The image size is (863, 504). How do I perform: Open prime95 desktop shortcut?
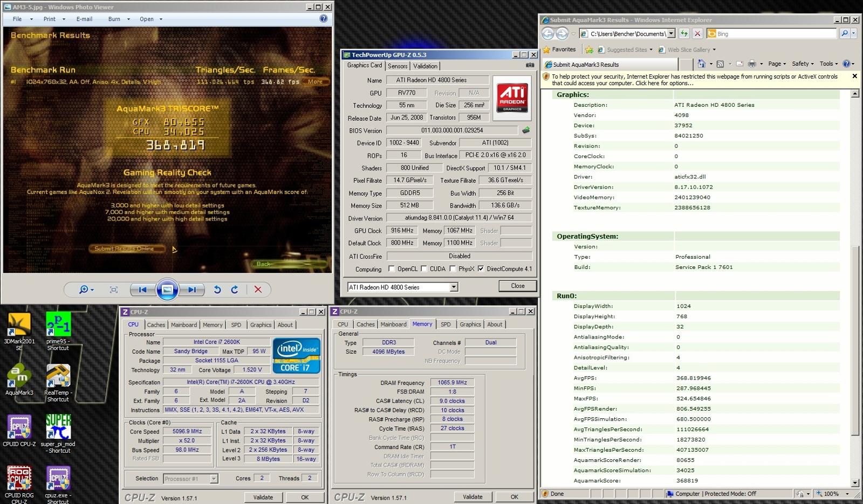58,332
